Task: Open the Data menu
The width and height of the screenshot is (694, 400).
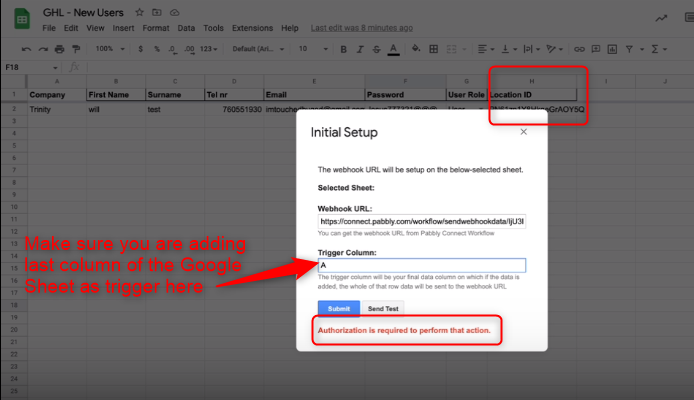Action: click(186, 28)
